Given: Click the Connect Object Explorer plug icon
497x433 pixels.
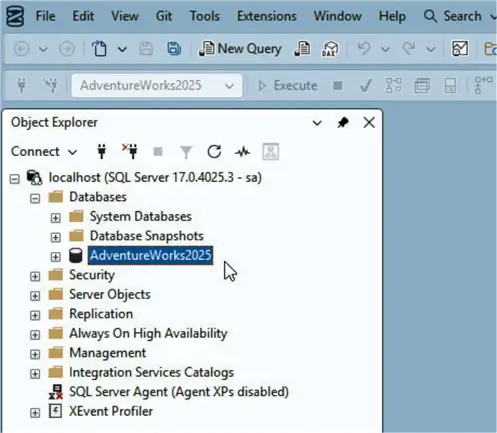Looking at the screenshot, I should (x=102, y=152).
